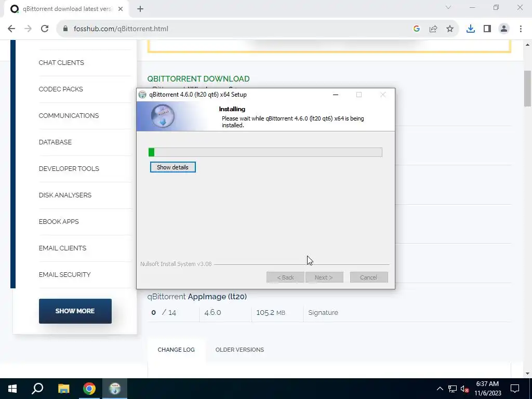Open EMAIL CLIENTS category
Image resolution: width=532 pixels, height=399 pixels.
pyautogui.click(x=62, y=248)
